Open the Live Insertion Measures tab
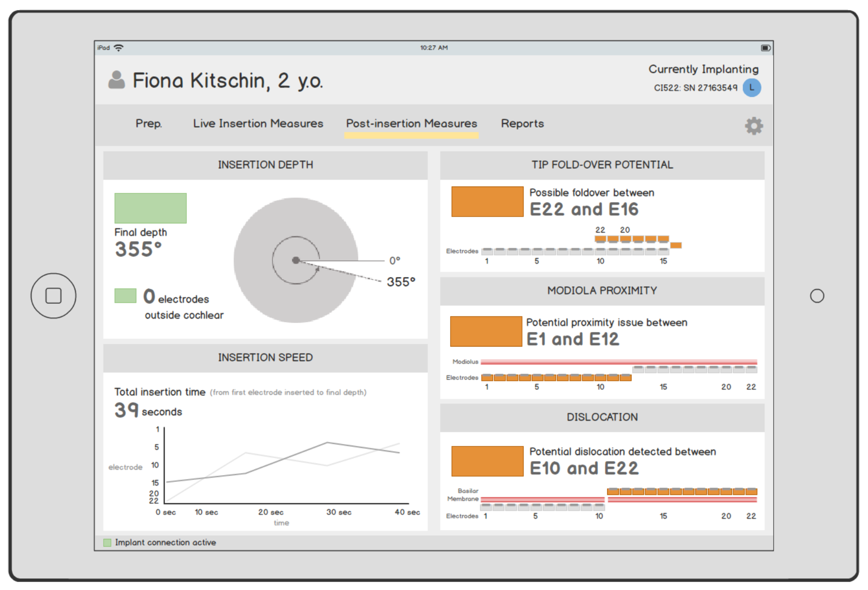Viewport: 868px width, 590px height. tap(258, 124)
